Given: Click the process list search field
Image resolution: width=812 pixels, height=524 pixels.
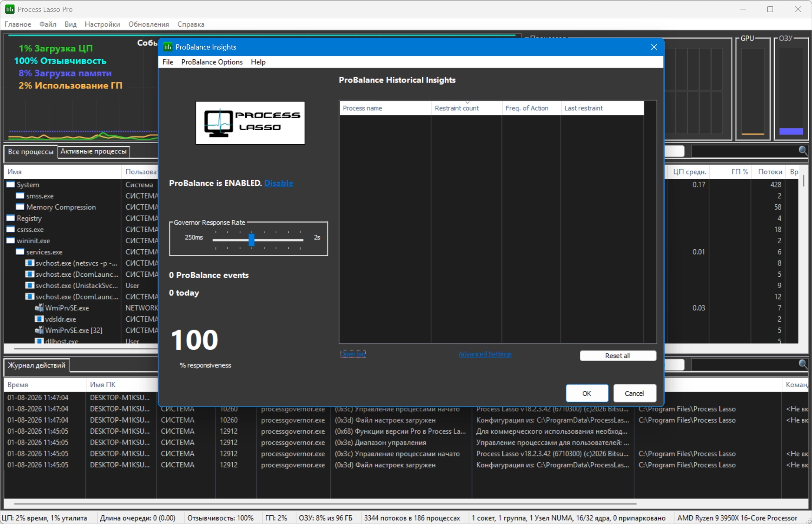Looking at the screenshot, I should click(x=745, y=151).
